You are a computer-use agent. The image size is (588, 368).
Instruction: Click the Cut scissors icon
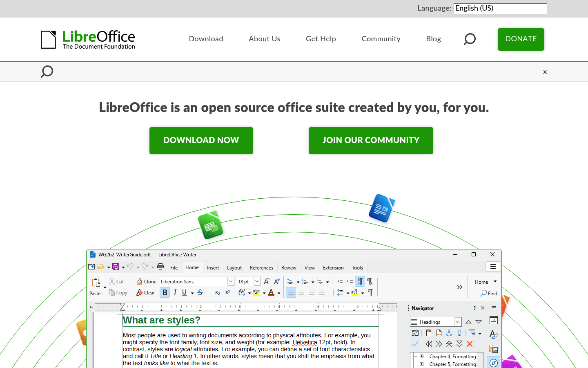point(112,281)
